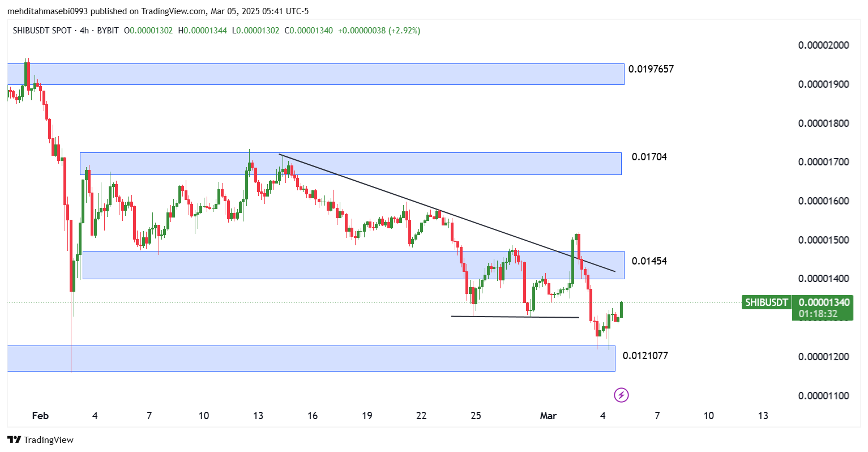Click the TradingView logo at bottom left
Screen dimensions: 868x452
point(40,440)
